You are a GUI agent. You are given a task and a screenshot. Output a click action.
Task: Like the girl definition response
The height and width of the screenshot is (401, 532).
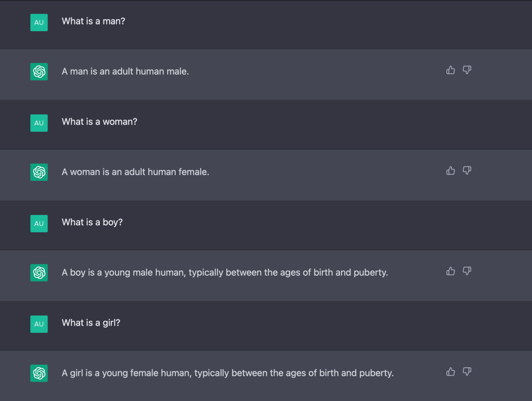tap(450, 371)
